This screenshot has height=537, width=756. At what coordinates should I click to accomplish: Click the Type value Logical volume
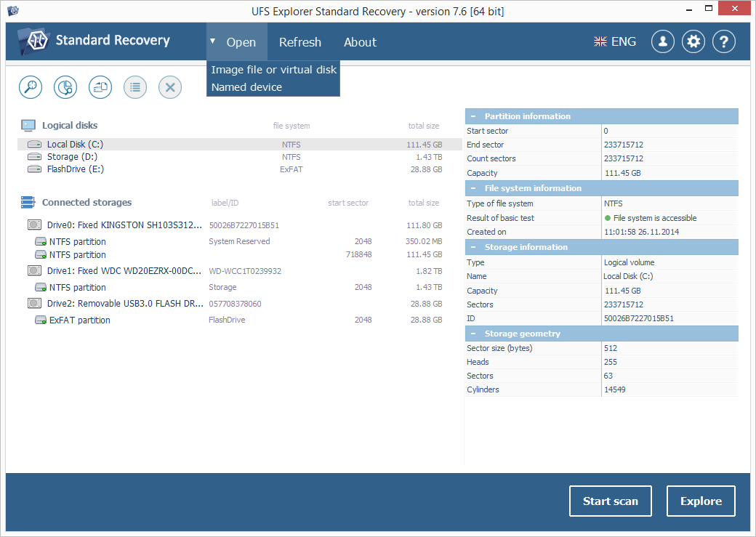(x=630, y=262)
